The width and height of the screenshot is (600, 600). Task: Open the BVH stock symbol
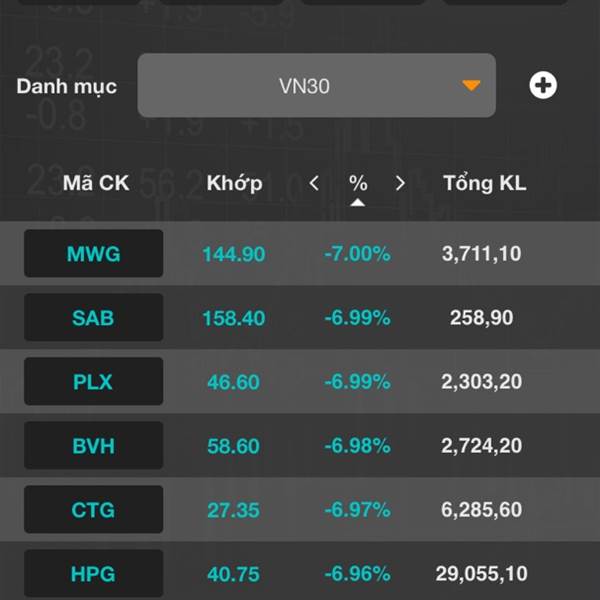pyautogui.click(x=93, y=446)
